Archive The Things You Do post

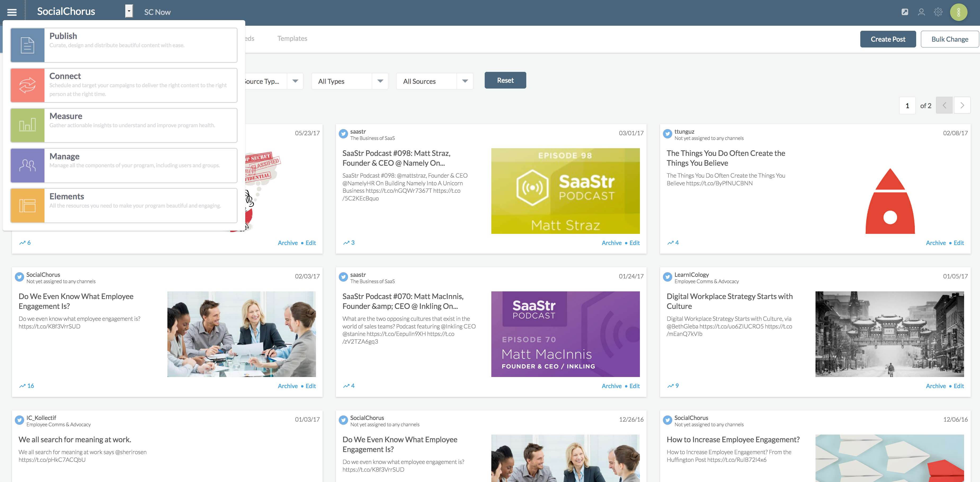coord(936,243)
